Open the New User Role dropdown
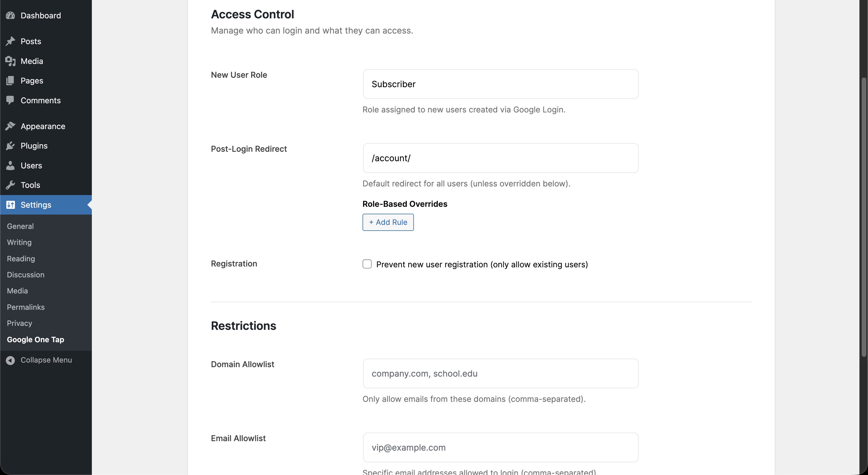 point(500,84)
